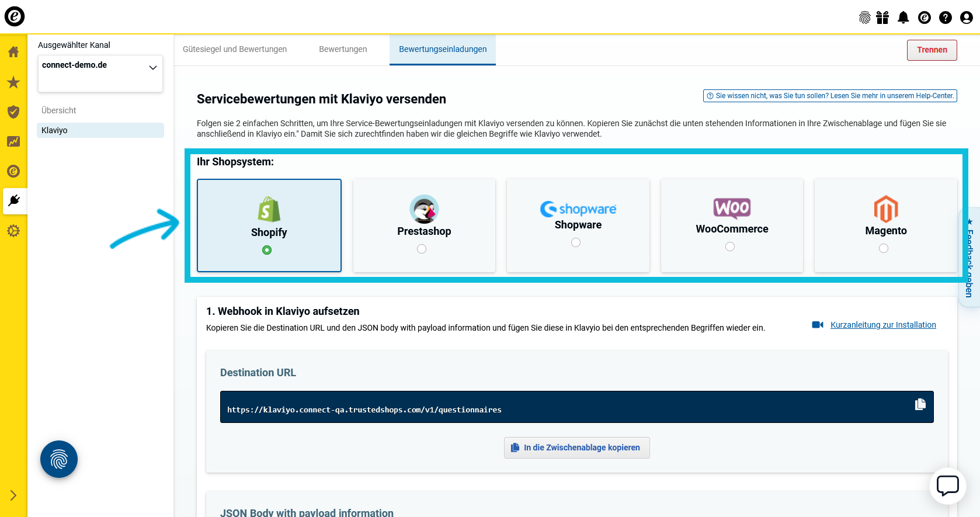
Task: Click the 'Destination URL' heading
Action: point(258,373)
